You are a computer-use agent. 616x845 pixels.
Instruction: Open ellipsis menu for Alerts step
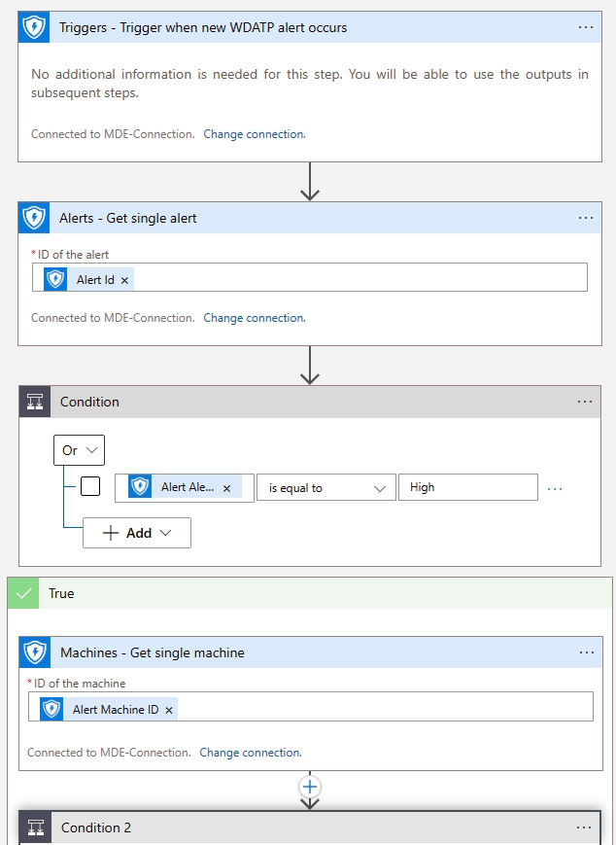(585, 218)
